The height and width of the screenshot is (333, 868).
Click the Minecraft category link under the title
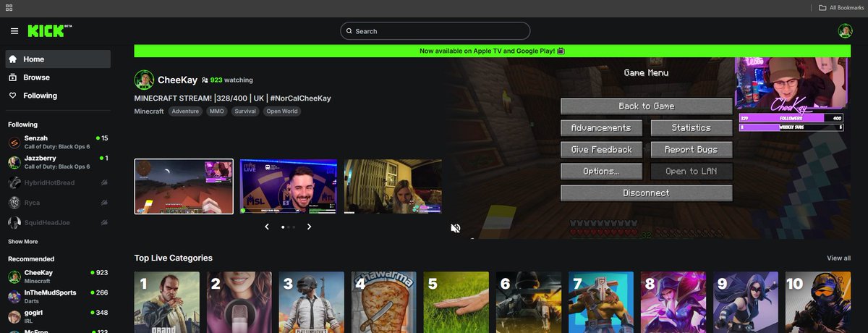[149, 111]
